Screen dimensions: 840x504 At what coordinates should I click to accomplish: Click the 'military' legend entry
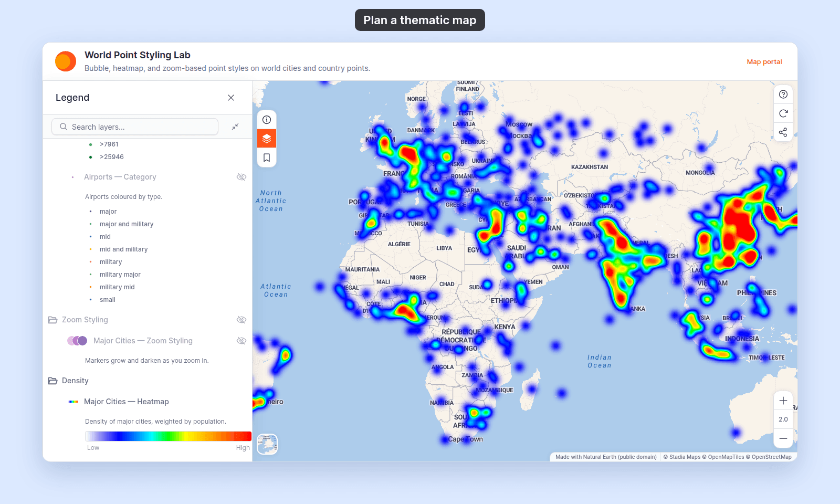pos(111,262)
